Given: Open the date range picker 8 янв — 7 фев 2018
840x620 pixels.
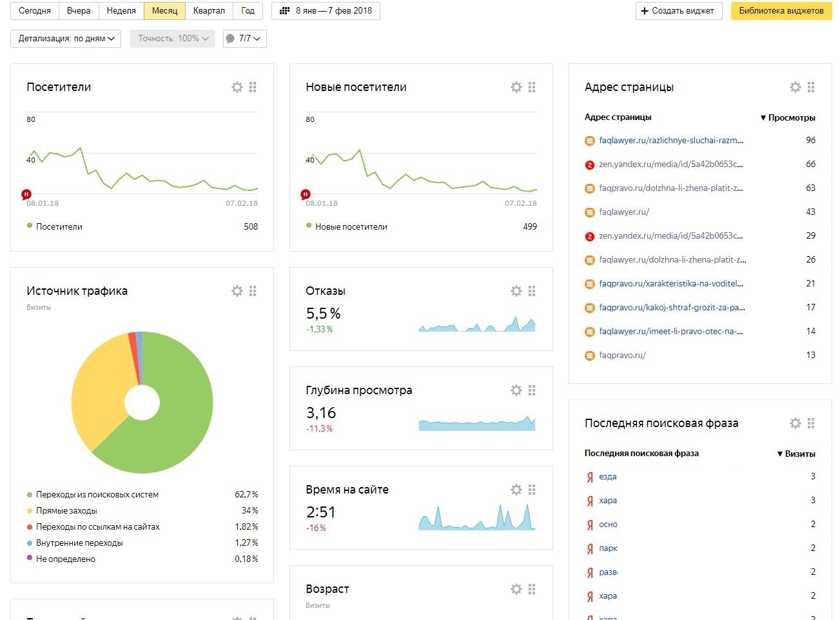Looking at the screenshot, I should (326, 11).
